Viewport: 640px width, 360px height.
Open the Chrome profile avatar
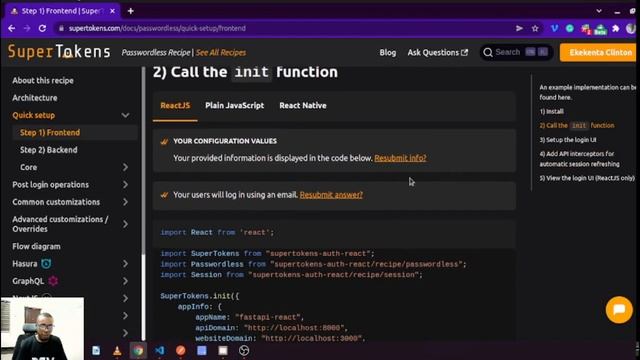[631, 28]
